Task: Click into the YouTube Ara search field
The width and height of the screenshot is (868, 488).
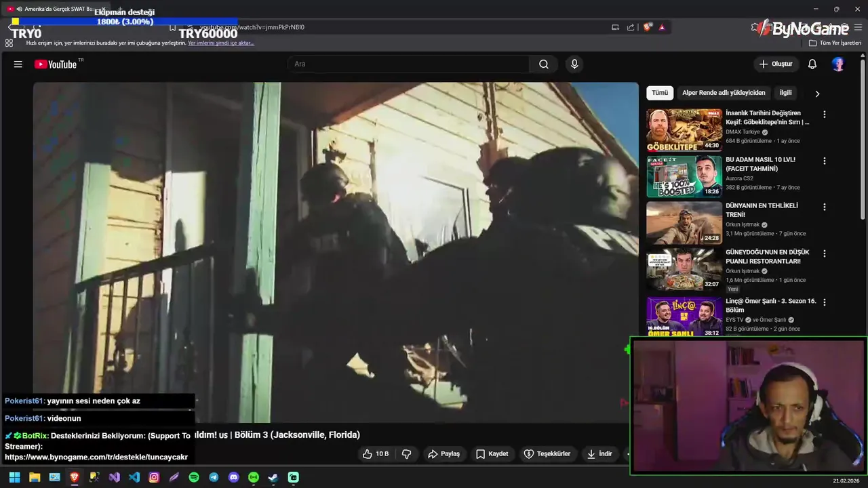Action: coord(409,64)
